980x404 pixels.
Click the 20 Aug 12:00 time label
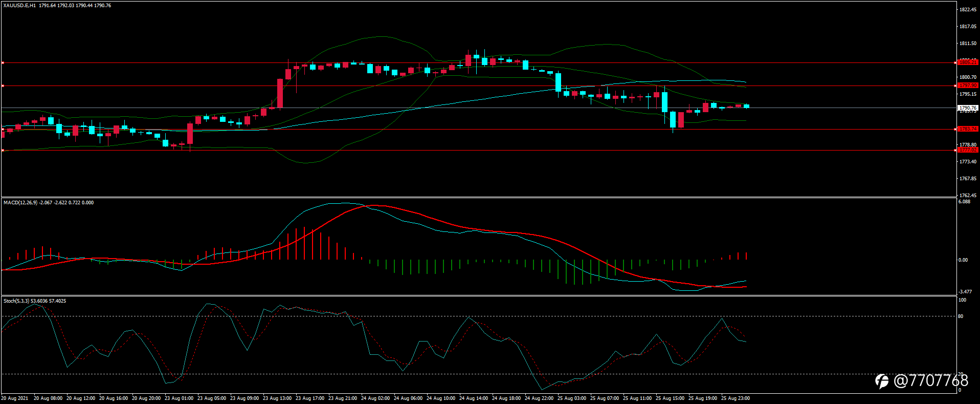pyautogui.click(x=81, y=398)
